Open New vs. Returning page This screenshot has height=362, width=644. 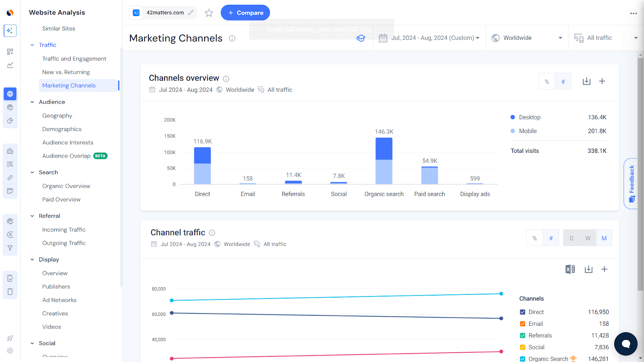point(66,72)
